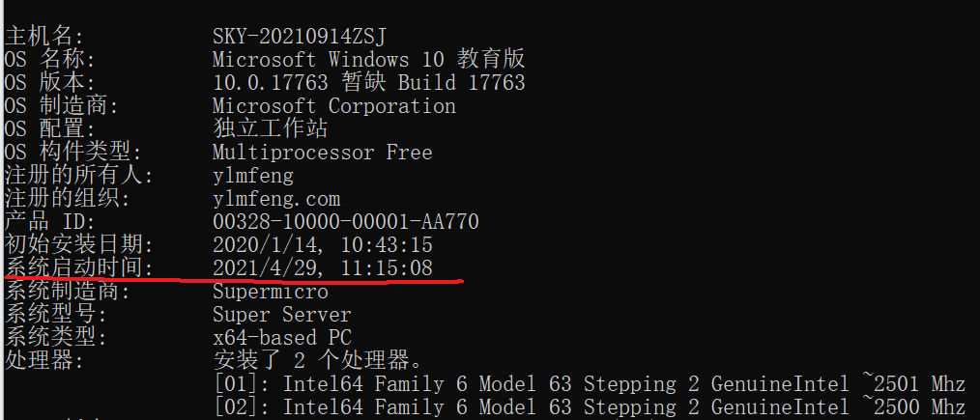This screenshot has height=420, width=980.
Task: Select system manufacturer Supermicro
Action: pyautogui.click(x=270, y=291)
